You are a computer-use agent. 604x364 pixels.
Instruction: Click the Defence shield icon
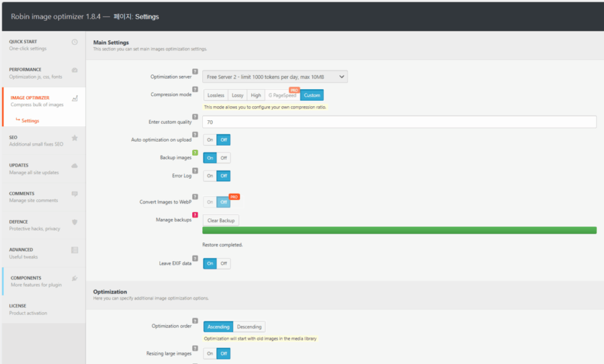click(x=74, y=222)
